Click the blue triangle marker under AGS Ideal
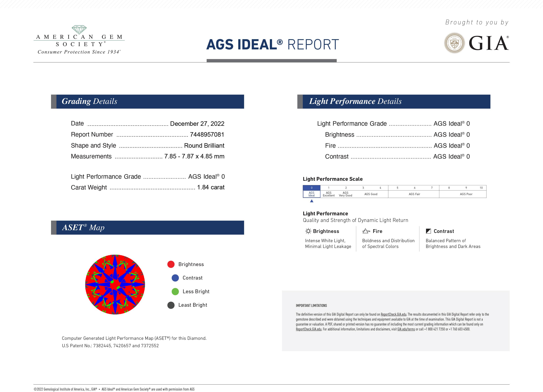The image size is (543, 392). pyautogui.click(x=312, y=201)
